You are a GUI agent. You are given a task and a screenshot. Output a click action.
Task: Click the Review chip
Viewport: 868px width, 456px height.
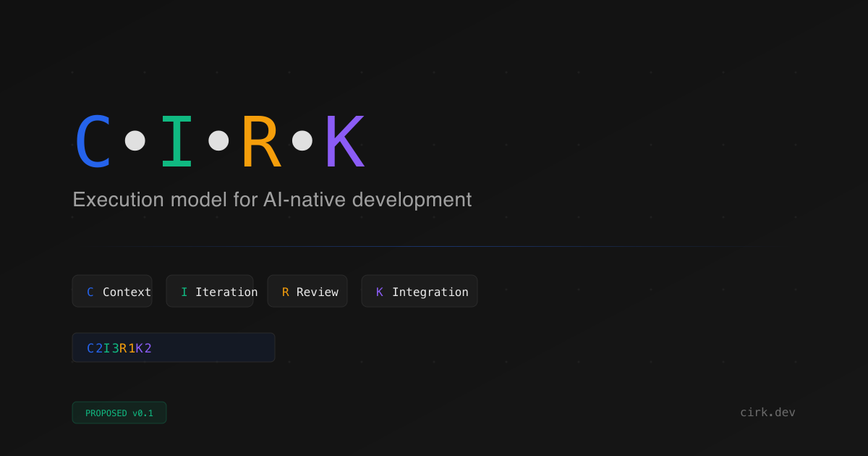(307, 291)
